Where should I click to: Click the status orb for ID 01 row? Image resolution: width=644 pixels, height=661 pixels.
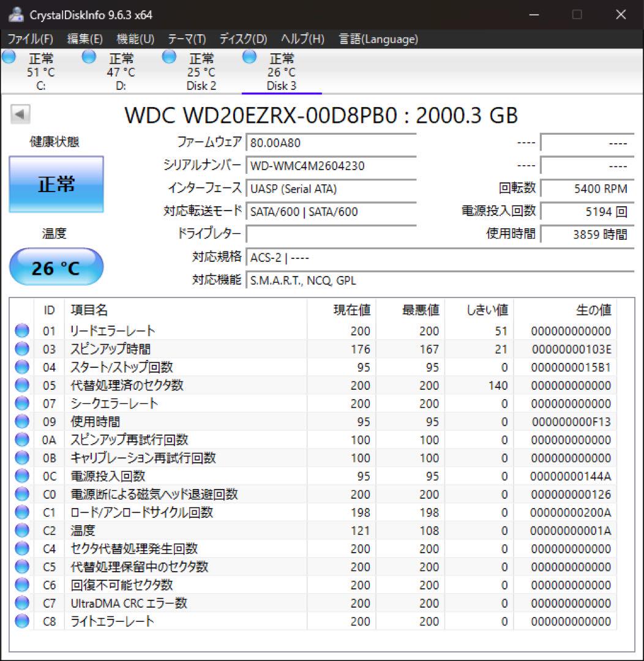[x=22, y=331]
